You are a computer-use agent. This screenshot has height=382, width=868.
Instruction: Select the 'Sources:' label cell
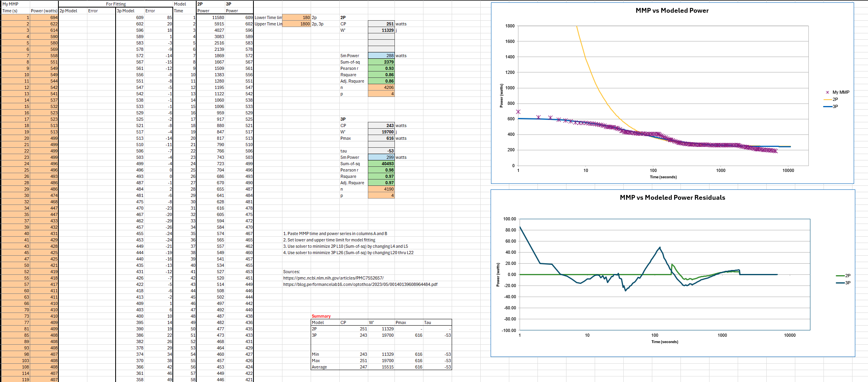point(296,272)
